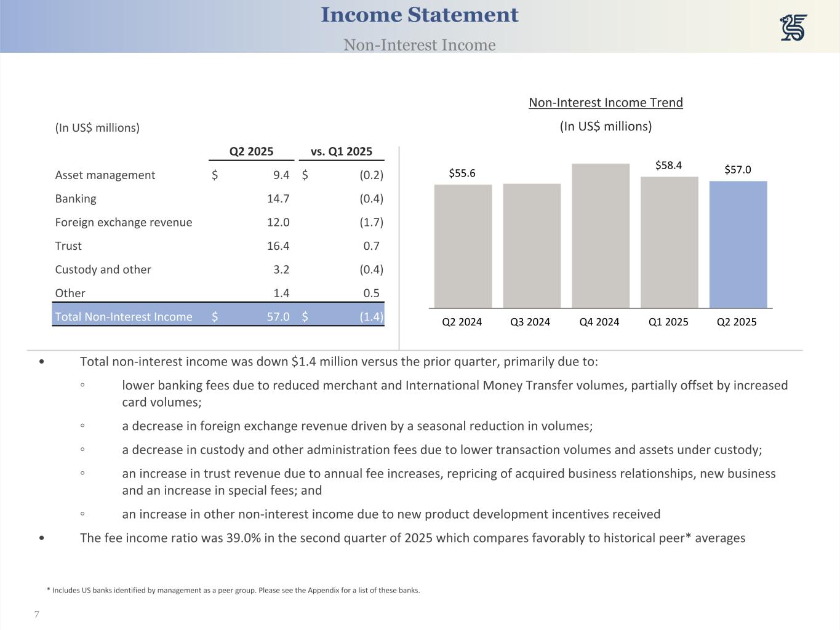Click the Q2 2025 table column header
Screen dimensions: 840x630
click(251, 151)
